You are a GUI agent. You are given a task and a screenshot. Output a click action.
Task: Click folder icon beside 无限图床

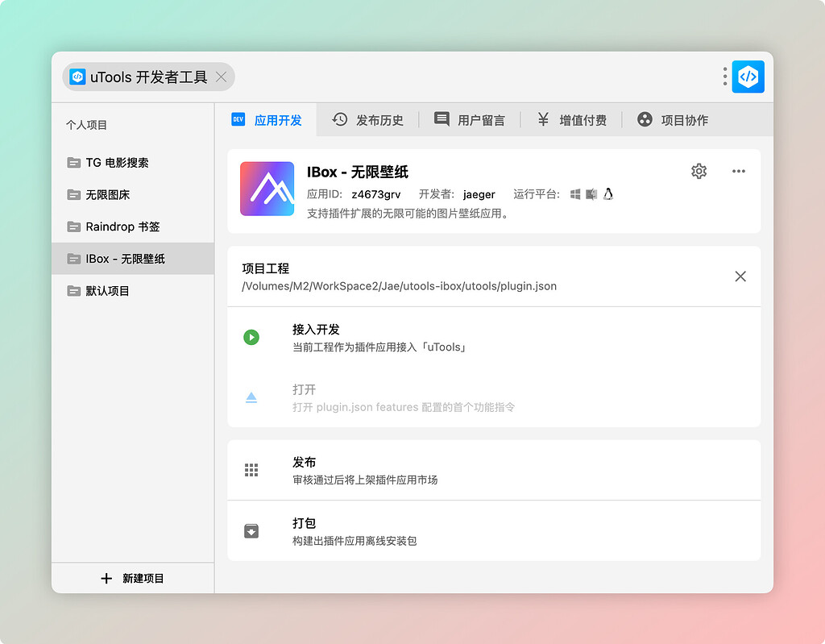pyautogui.click(x=73, y=195)
